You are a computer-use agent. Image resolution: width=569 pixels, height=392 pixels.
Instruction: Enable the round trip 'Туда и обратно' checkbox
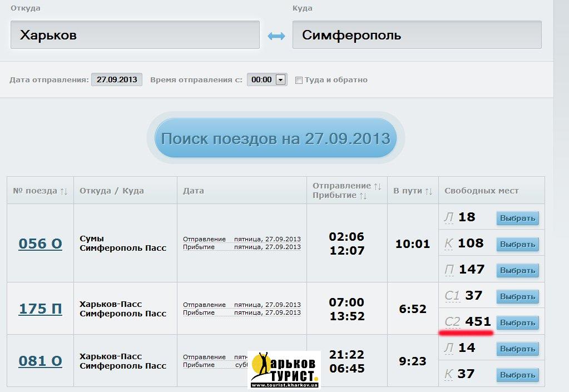coord(299,80)
